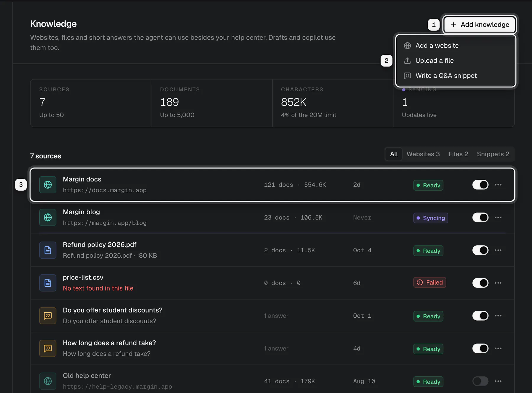This screenshot has height=393, width=532.
Task: Turn off How long does a refund take toggle
Action: 480,348
